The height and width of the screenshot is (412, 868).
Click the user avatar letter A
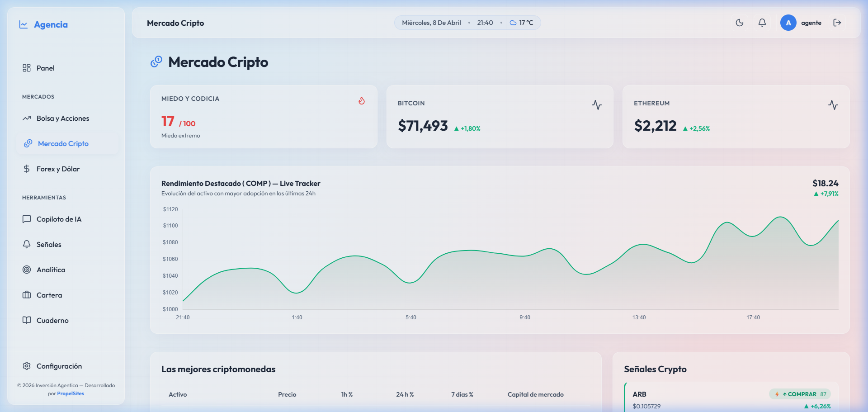click(788, 23)
